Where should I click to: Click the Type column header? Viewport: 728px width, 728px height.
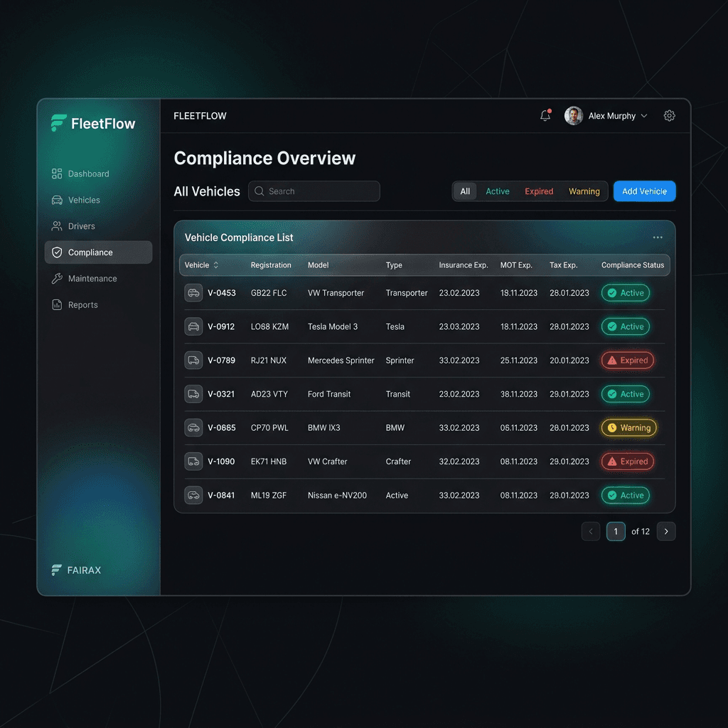(x=394, y=265)
